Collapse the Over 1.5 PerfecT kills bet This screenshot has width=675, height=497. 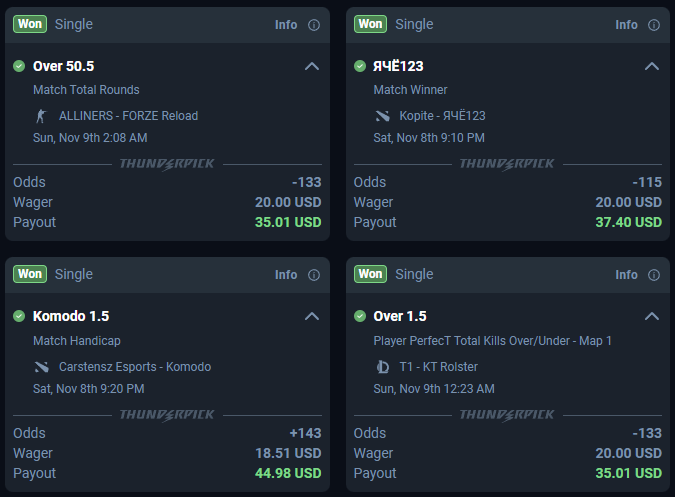652,316
